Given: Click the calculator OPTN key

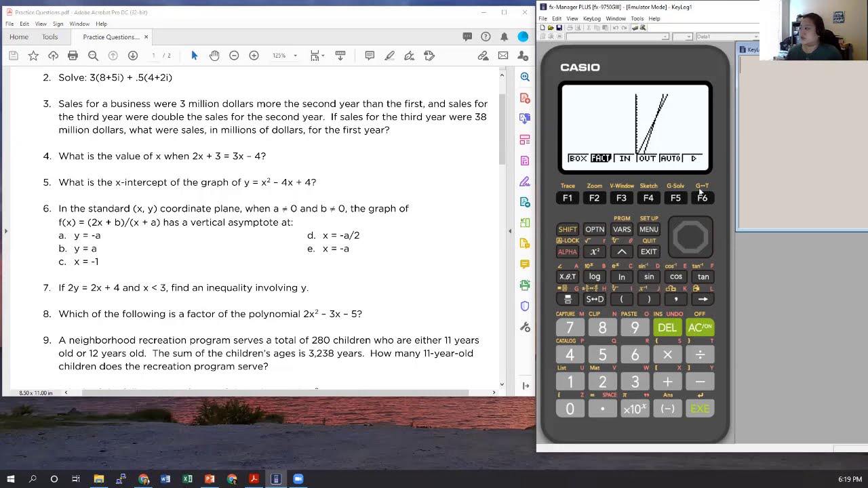Looking at the screenshot, I should [595, 229].
